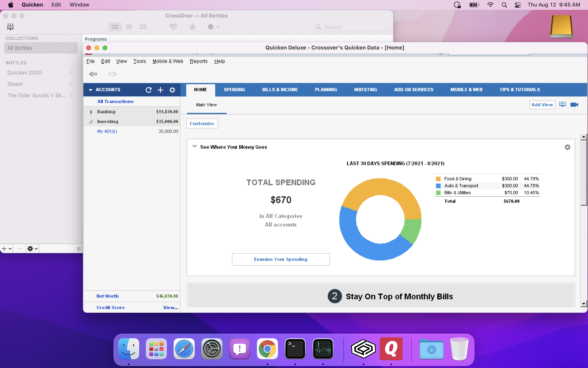Expand the Banking account group
Screen dimensions: 588x368
[91, 112]
